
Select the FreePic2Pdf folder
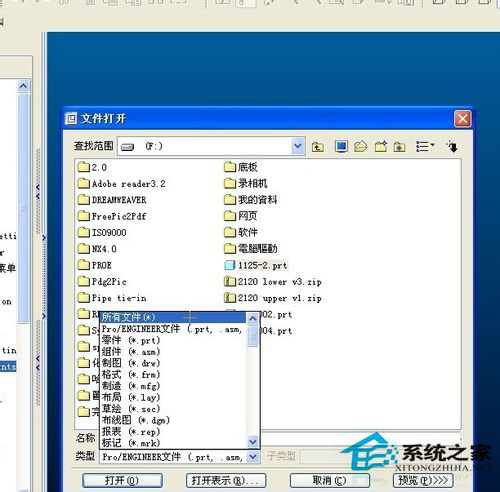tap(112, 216)
